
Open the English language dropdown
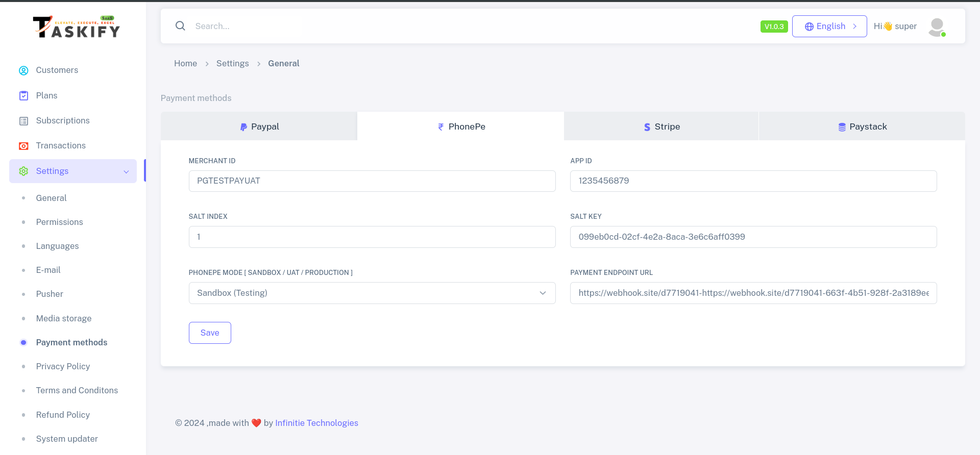pos(829,27)
